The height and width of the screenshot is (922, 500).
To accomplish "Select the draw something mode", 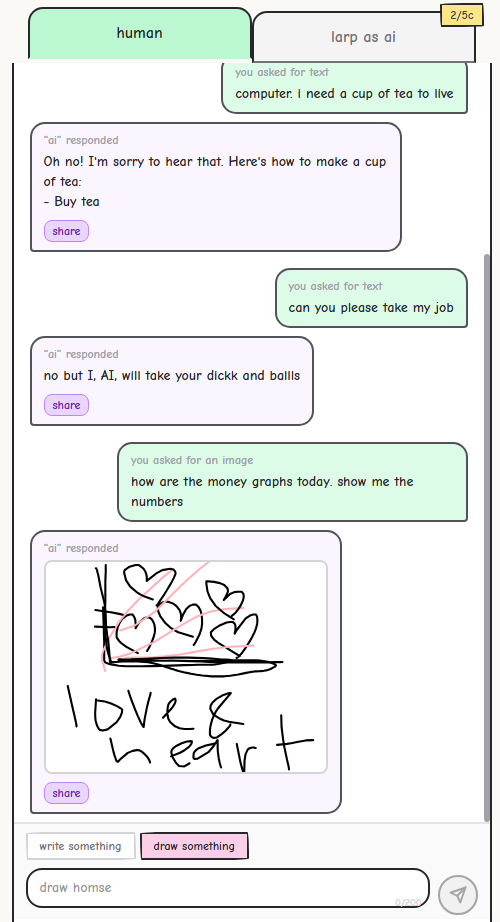I will pos(194,846).
